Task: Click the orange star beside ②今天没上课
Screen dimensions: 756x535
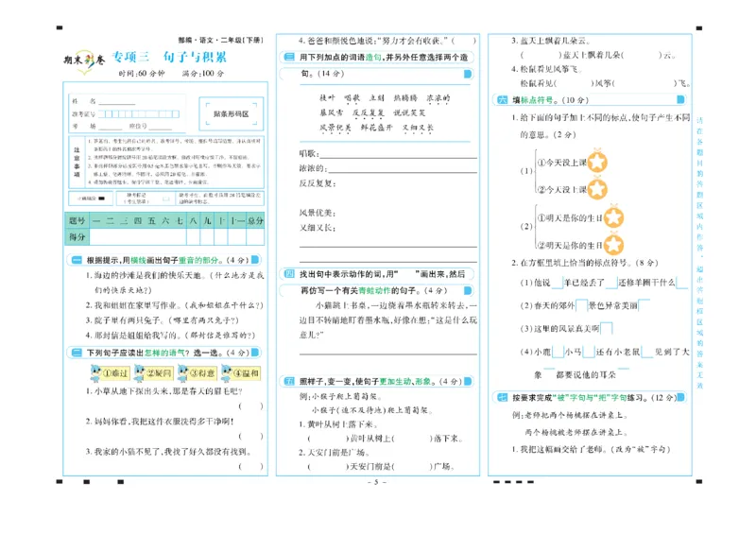Action: pos(597,188)
